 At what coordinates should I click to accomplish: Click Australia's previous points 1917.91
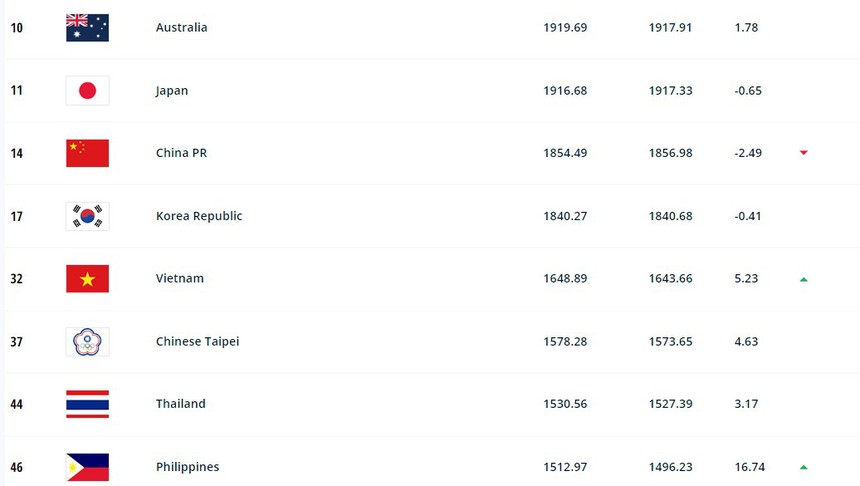pos(670,28)
